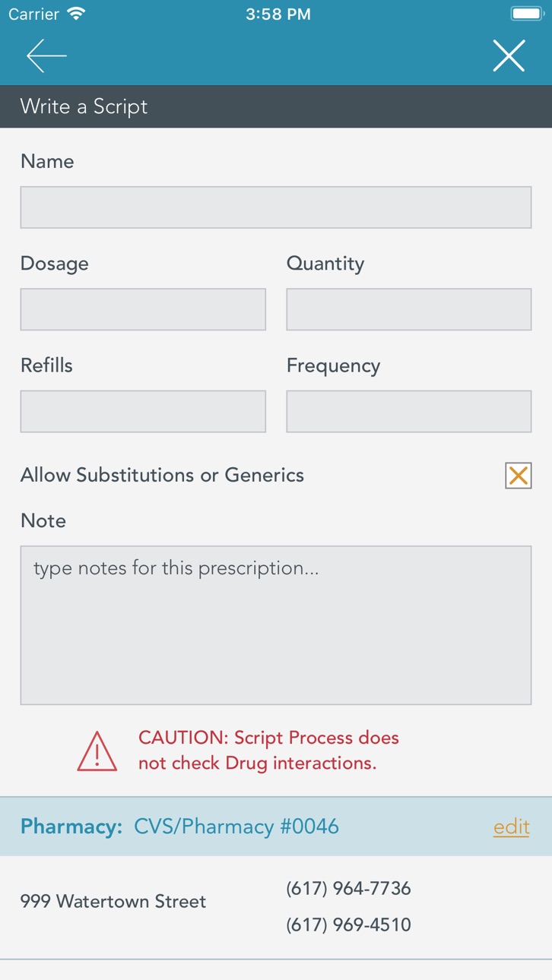Tap the red caution triangle icon
This screenshot has height=980, width=552.
pyautogui.click(x=97, y=751)
